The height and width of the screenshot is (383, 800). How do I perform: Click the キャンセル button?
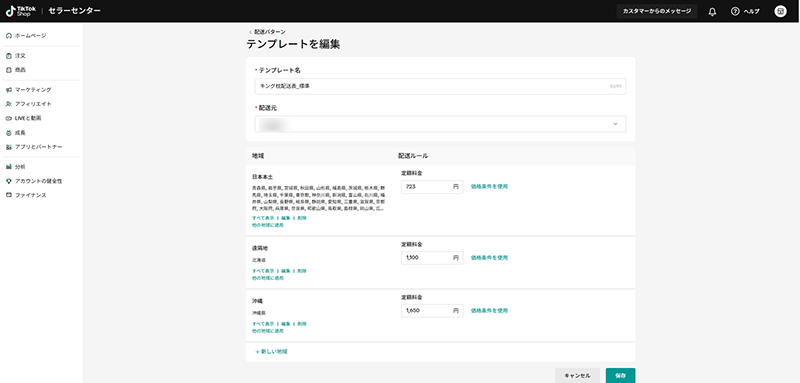[x=578, y=375]
